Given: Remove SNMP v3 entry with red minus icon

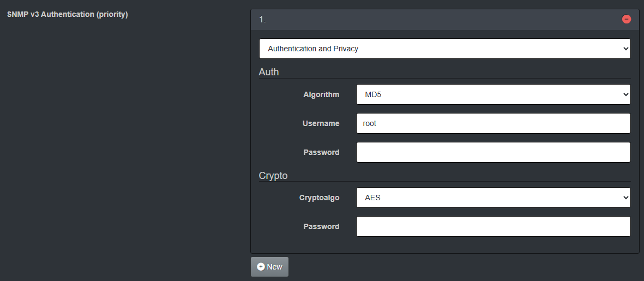Looking at the screenshot, I should coord(627,19).
